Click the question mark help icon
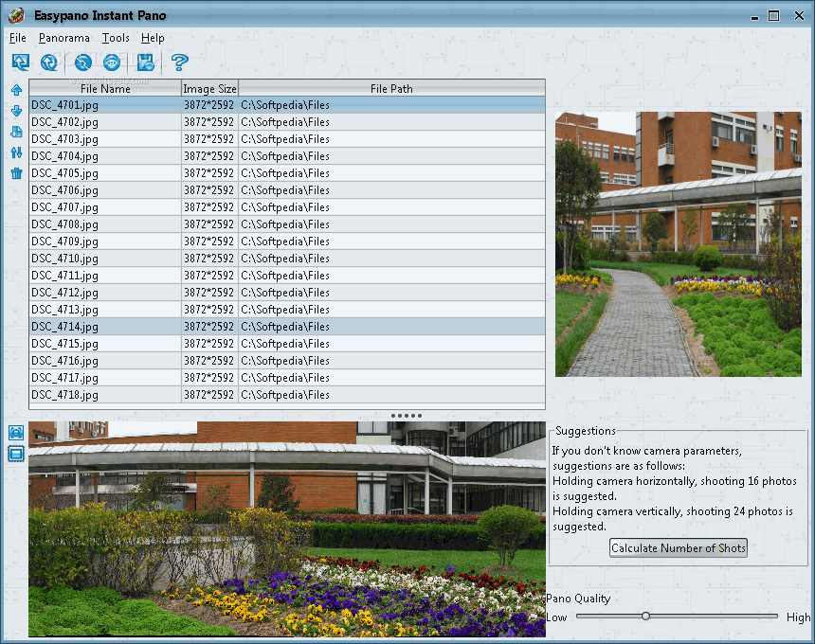The height and width of the screenshot is (644, 815). tap(179, 63)
